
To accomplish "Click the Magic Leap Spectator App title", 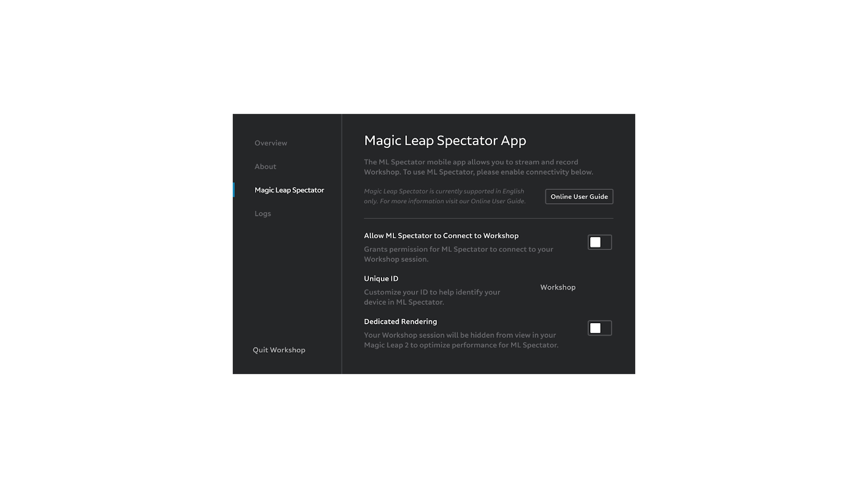I will click(445, 140).
